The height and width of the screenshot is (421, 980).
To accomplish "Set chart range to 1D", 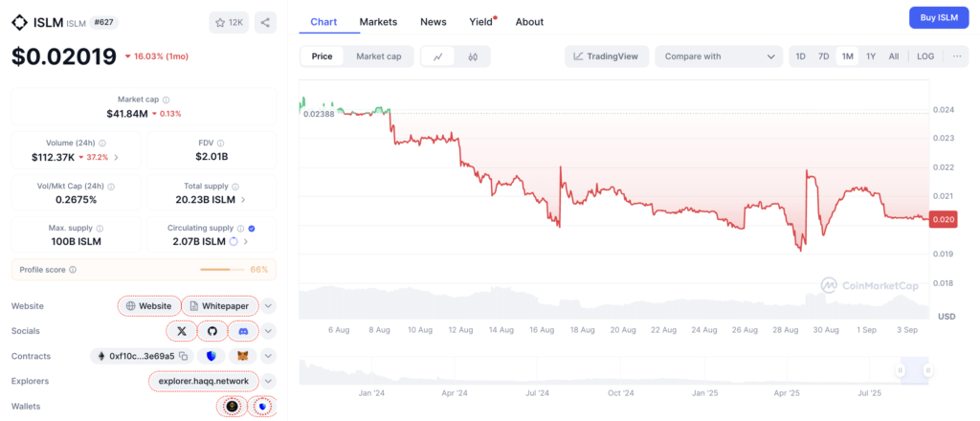I will point(801,56).
